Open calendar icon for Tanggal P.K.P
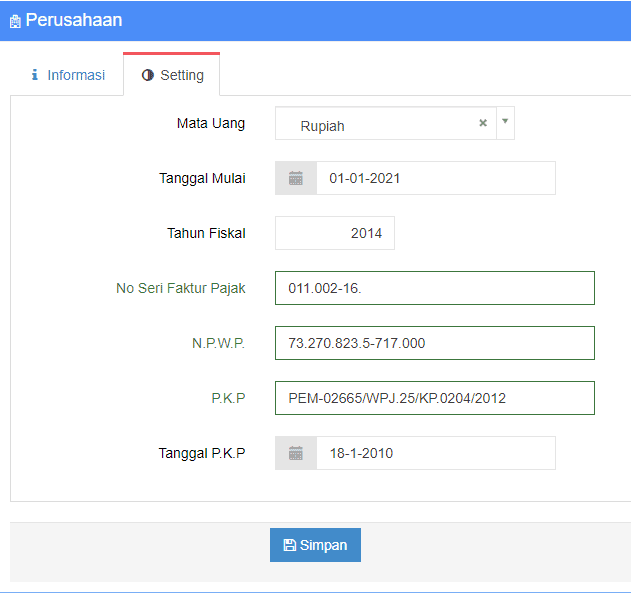The image size is (631, 593). point(296,453)
